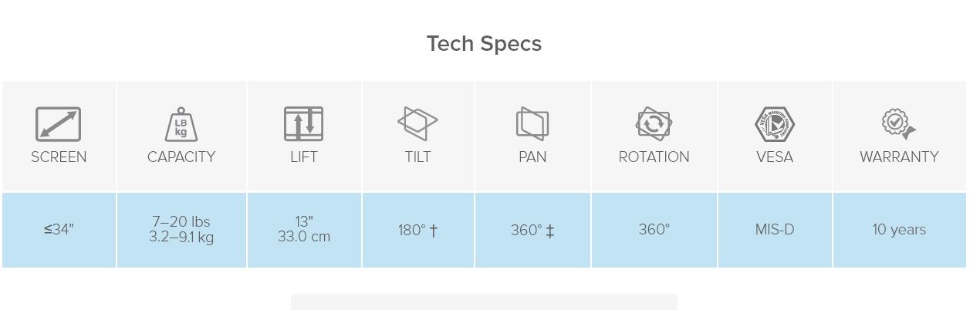Click the 180° tilt value with dagger
The image size is (980, 310).
tap(418, 230)
